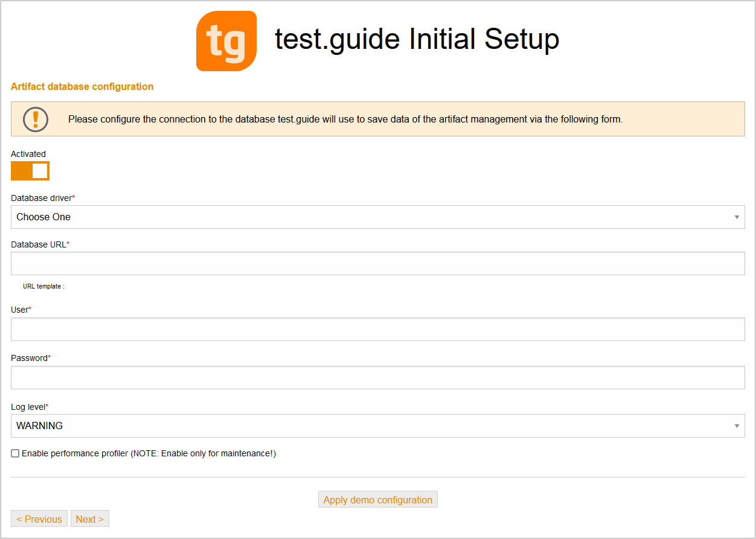The width and height of the screenshot is (756, 539).
Task: Advance using the Next button
Action: [x=89, y=518]
